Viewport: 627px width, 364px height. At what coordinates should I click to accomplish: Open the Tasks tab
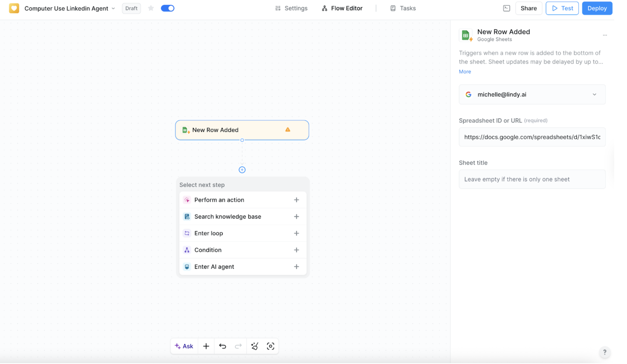coord(403,8)
